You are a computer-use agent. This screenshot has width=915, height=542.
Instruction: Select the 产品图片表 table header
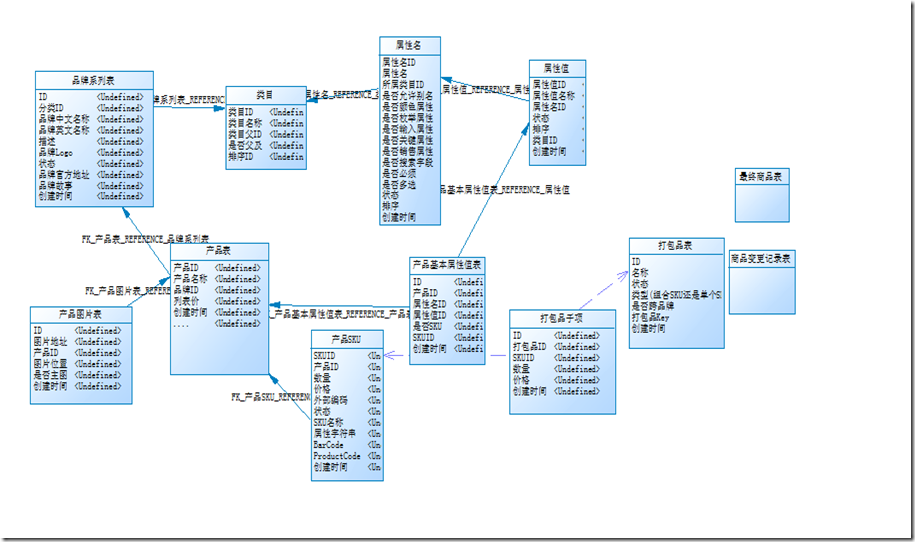coord(81,314)
